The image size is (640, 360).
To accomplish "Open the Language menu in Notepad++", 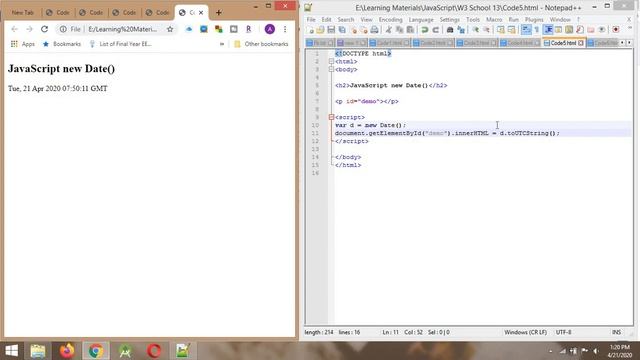I will [x=421, y=20].
